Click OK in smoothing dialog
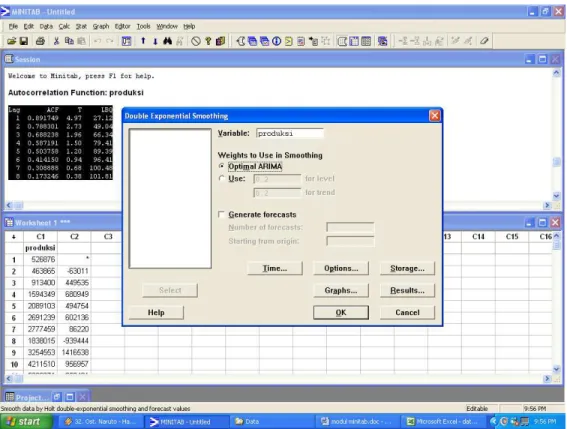 [x=341, y=313]
